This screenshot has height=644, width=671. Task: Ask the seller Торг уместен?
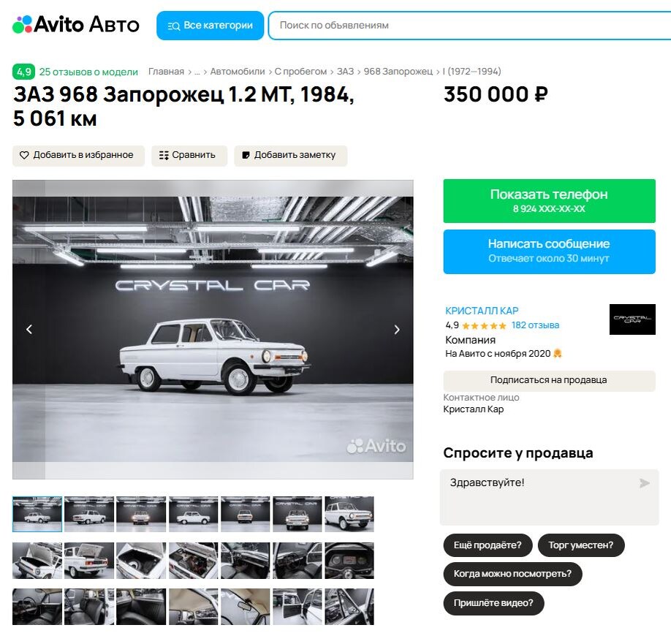(581, 545)
